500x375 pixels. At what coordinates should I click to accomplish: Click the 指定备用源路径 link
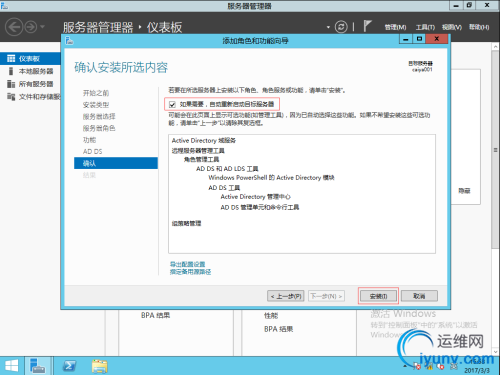click(x=190, y=272)
